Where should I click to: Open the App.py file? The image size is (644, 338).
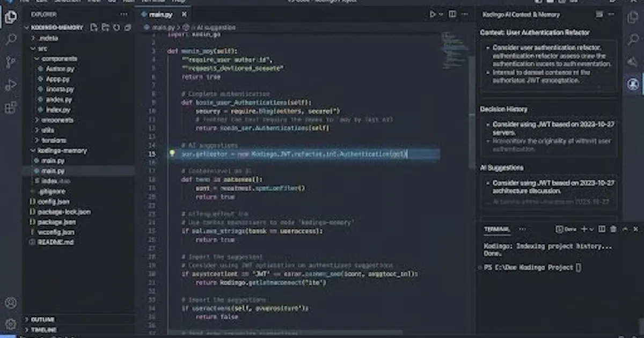pos(58,79)
